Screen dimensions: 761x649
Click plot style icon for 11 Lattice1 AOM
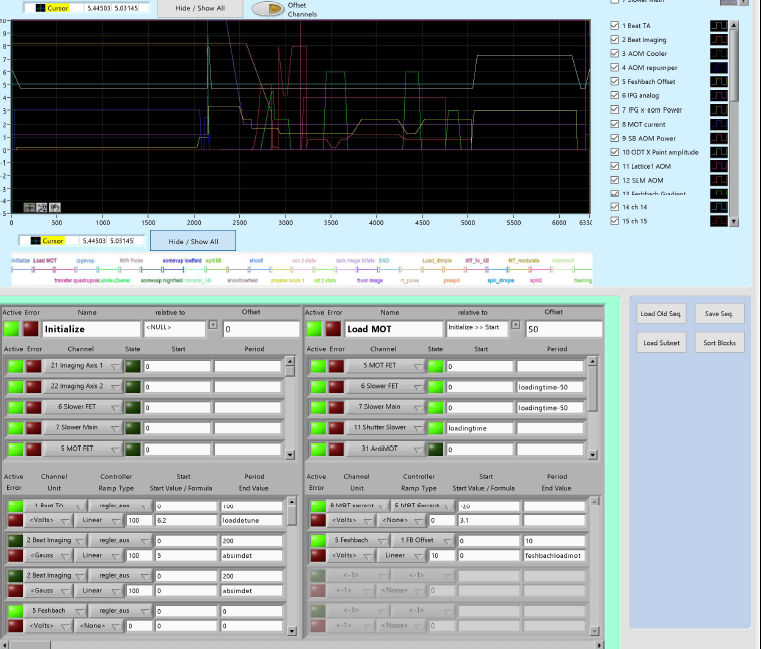click(x=720, y=166)
